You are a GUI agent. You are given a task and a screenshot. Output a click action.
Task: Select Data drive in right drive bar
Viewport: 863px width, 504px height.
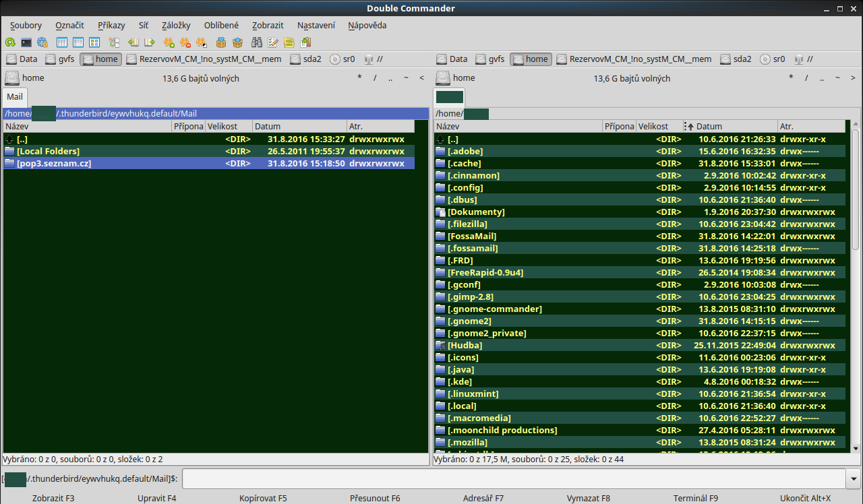452,59
